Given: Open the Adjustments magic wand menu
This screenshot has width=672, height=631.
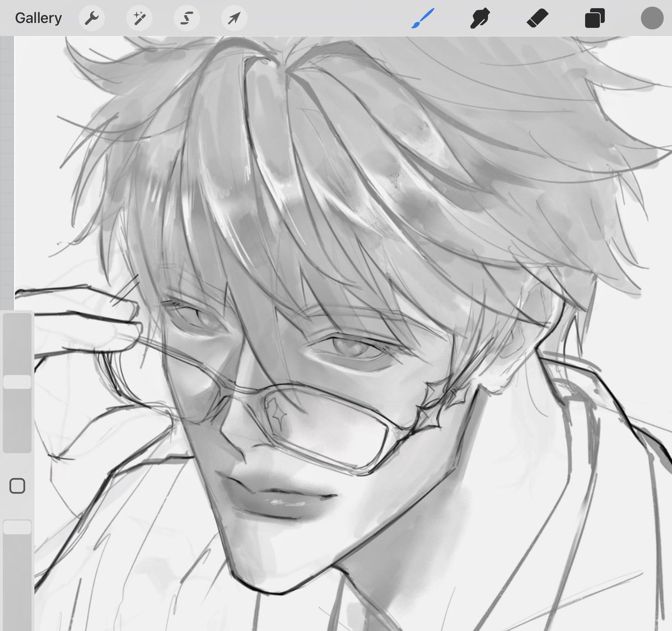Looking at the screenshot, I should click(139, 17).
